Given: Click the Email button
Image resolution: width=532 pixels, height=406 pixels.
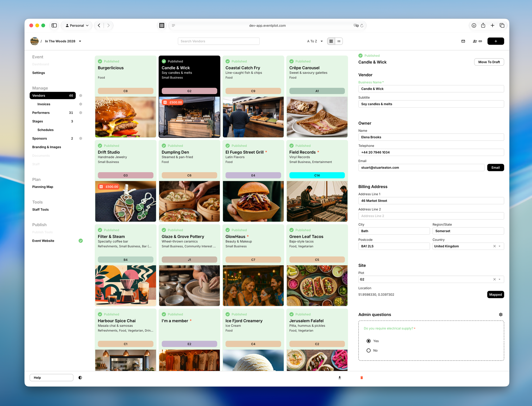Looking at the screenshot, I should pos(495,168).
